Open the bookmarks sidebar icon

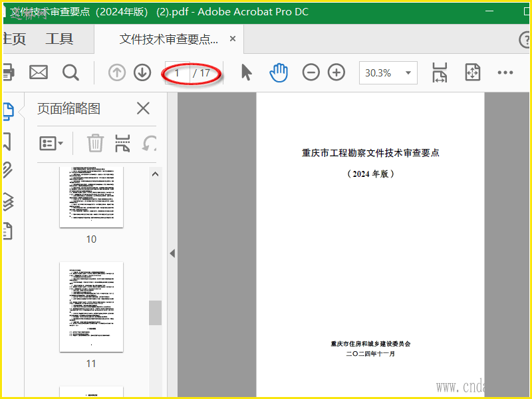(x=7, y=142)
